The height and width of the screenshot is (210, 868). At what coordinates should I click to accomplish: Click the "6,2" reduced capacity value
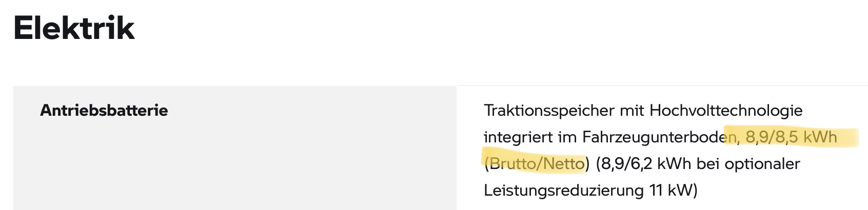[641, 164]
